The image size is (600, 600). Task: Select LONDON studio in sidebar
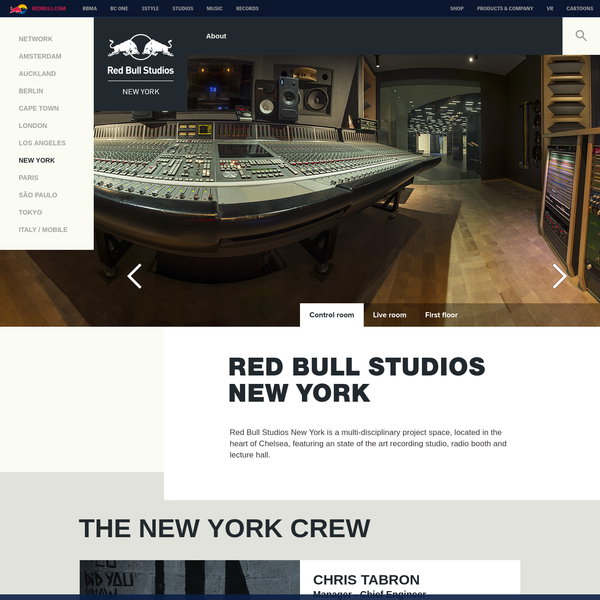(33, 126)
